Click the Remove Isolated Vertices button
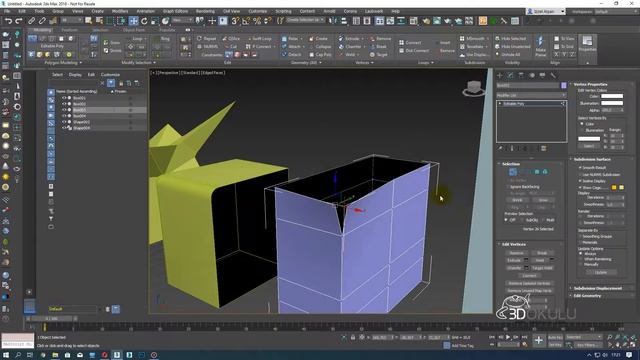The image size is (640, 360). click(529, 283)
